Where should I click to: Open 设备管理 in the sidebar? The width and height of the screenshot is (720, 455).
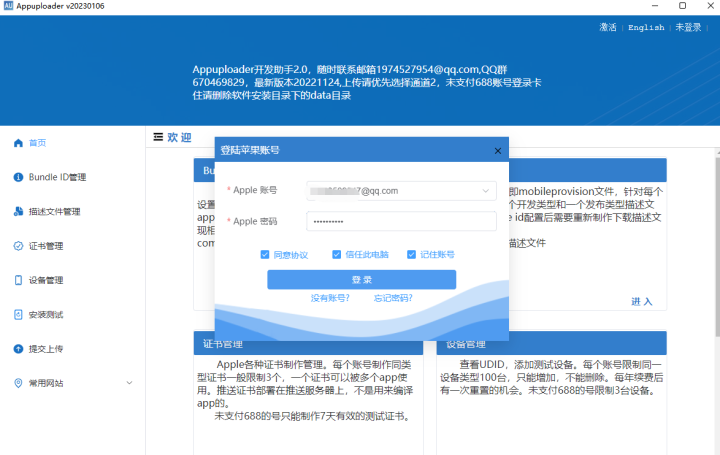coord(46,280)
